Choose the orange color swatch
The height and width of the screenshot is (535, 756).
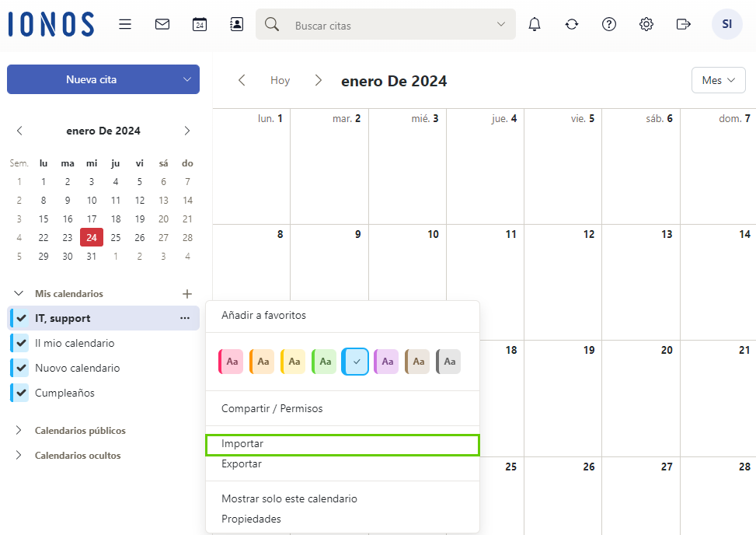pyautogui.click(x=262, y=362)
